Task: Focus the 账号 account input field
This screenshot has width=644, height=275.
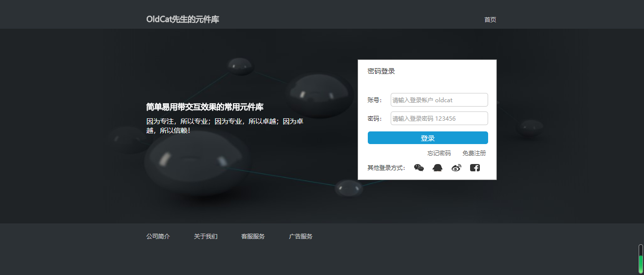Action: coord(439,100)
